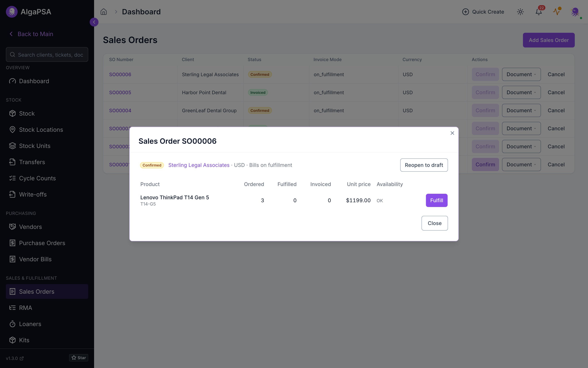Screen dimensions: 588x368
Task: Open Stock Locations in the sidebar
Action: (x=47, y=130)
